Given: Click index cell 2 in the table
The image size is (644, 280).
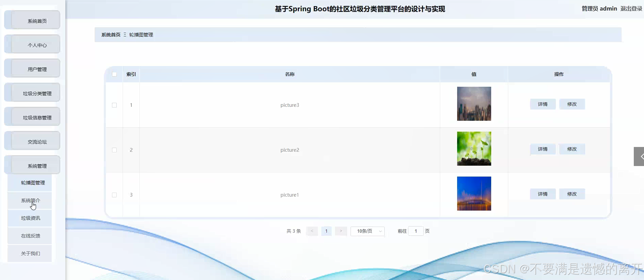Looking at the screenshot, I should (131, 150).
